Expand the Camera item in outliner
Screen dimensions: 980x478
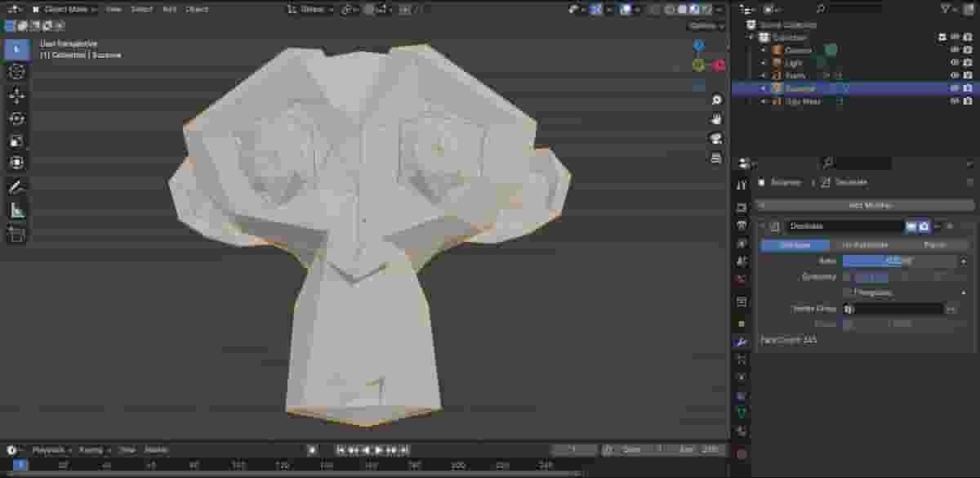pyautogui.click(x=764, y=51)
